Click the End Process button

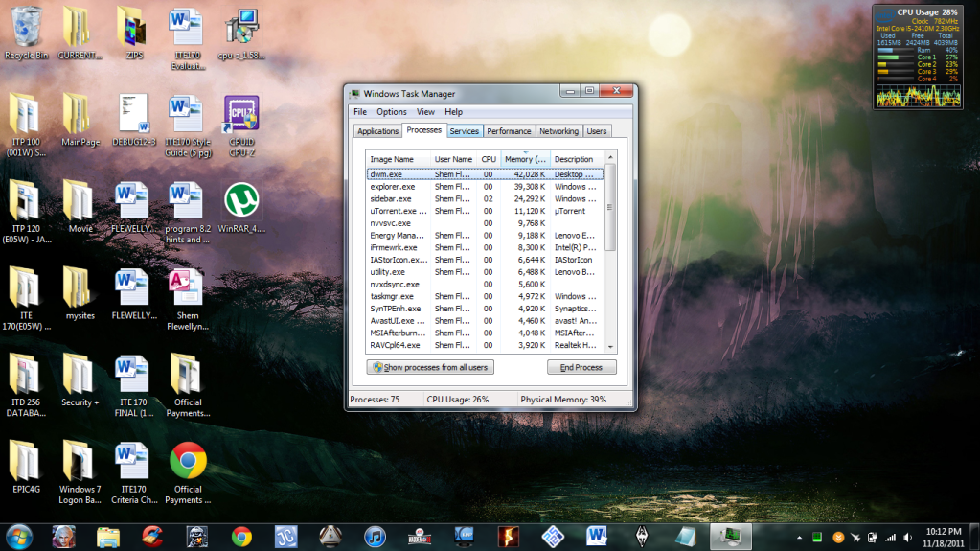[x=581, y=367]
